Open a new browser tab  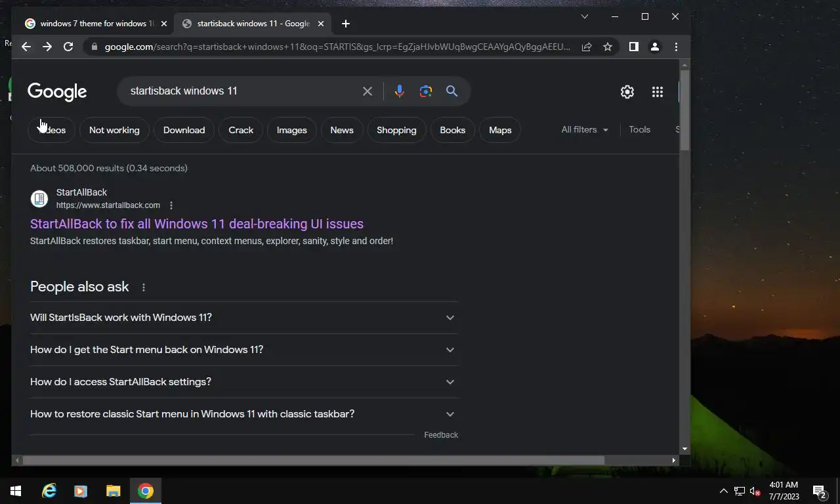pyautogui.click(x=346, y=24)
